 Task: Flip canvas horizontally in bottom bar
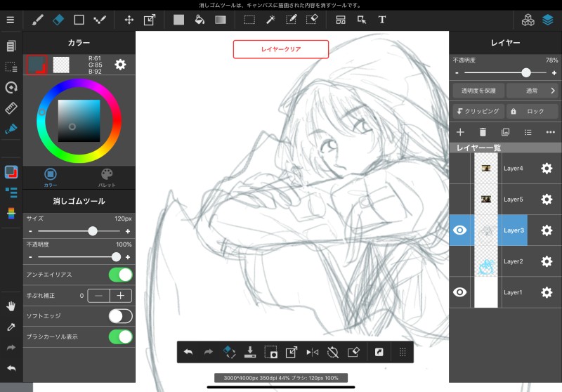pyautogui.click(x=312, y=352)
